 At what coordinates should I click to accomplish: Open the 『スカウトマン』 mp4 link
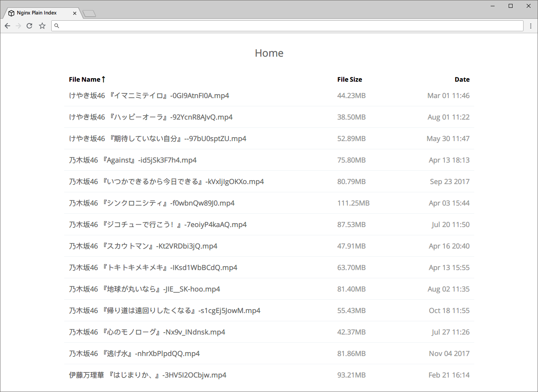[143, 246]
